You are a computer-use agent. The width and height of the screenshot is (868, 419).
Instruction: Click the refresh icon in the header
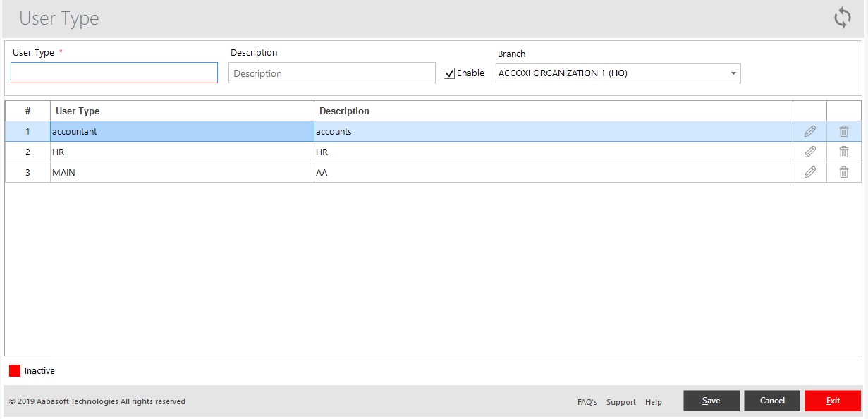(843, 18)
